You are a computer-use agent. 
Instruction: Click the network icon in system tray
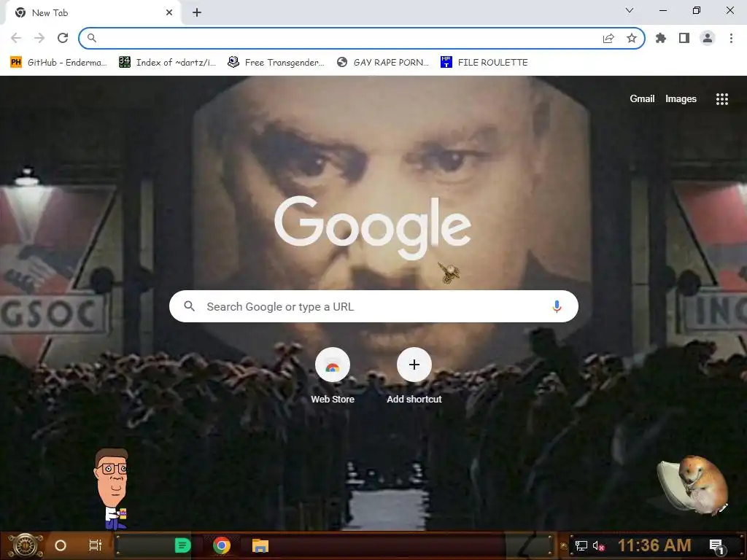(581, 545)
